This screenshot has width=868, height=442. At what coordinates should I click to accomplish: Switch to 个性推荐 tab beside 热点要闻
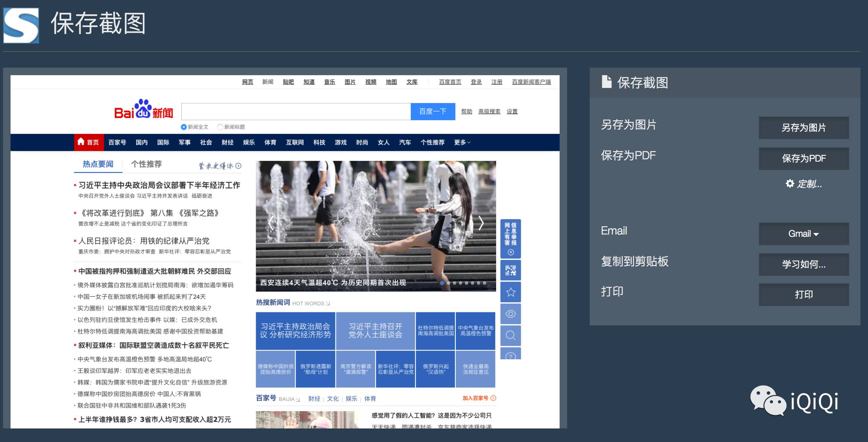click(146, 164)
